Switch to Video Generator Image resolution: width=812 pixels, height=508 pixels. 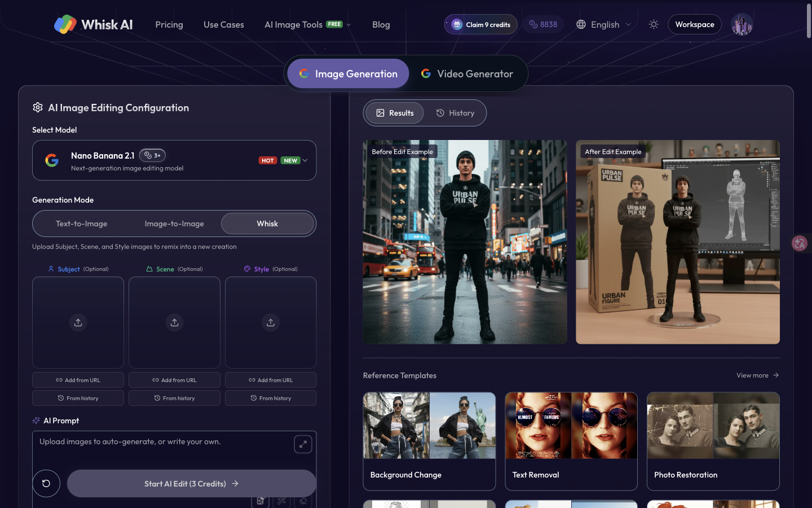coord(467,73)
